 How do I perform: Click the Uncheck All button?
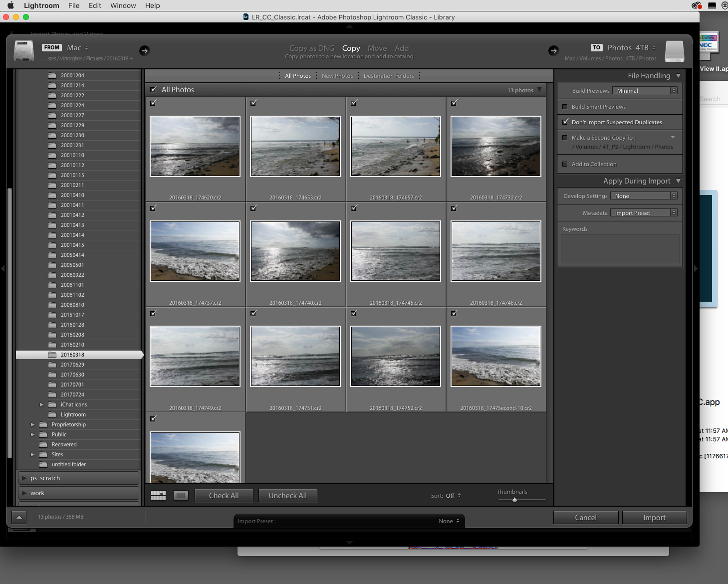click(x=287, y=495)
